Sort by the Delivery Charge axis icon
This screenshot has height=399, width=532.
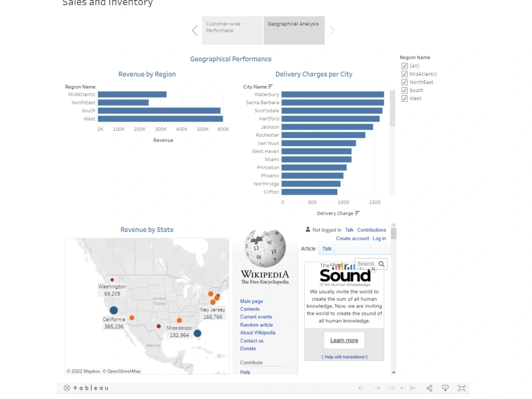pyautogui.click(x=356, y=213)
